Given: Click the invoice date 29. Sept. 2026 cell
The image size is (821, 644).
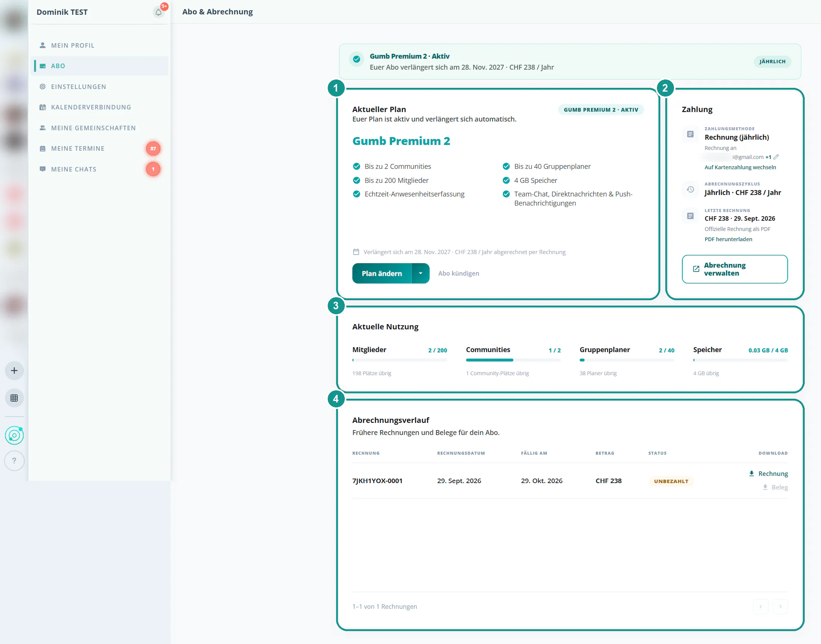Looking at the screenshot, I should (459, 481).
